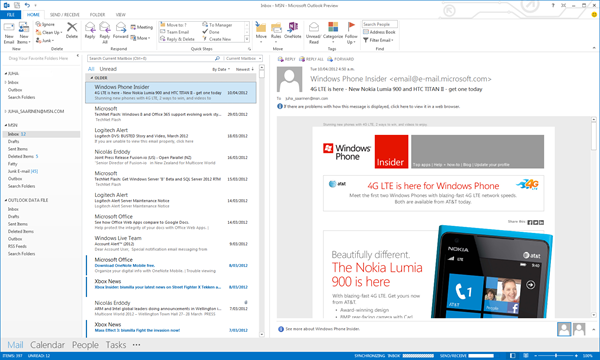Show All messages filter

(91, 69)
